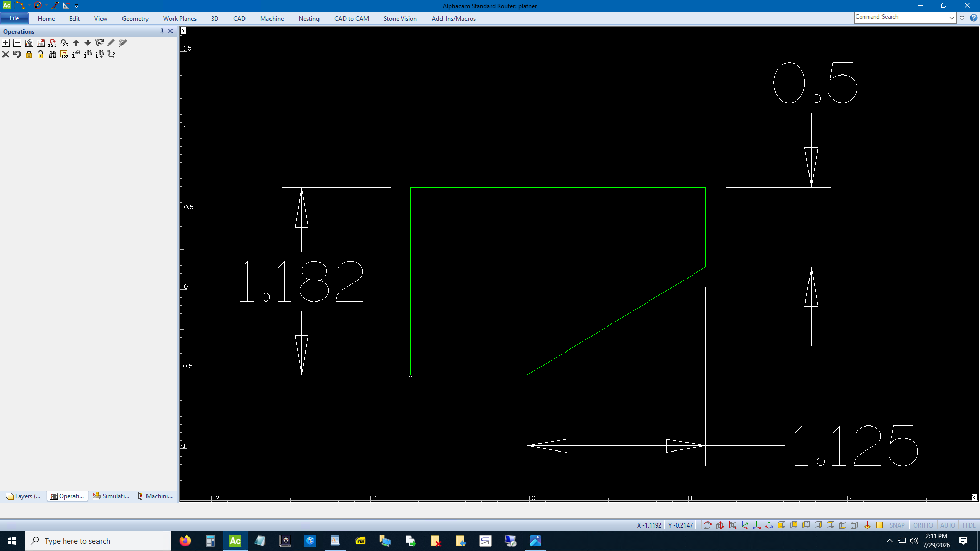Viewport: 980px width, 551px height.
Task: Move selected operation down arrow
Action: [88, 43]
